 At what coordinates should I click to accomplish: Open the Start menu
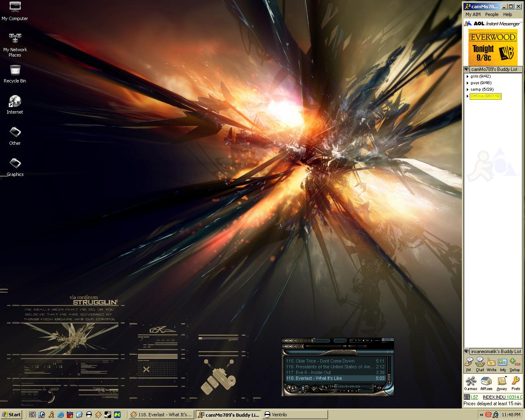point(11,415)
